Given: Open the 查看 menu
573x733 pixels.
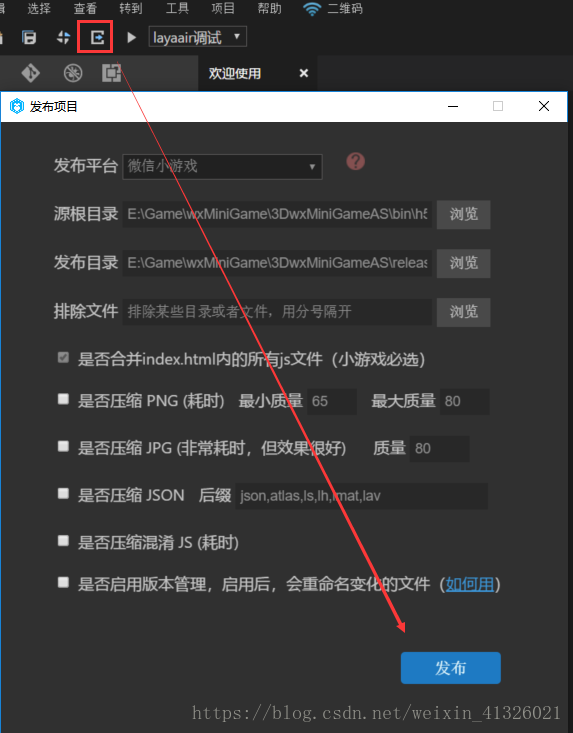Looking at the screenshot, I should [85, 8].
